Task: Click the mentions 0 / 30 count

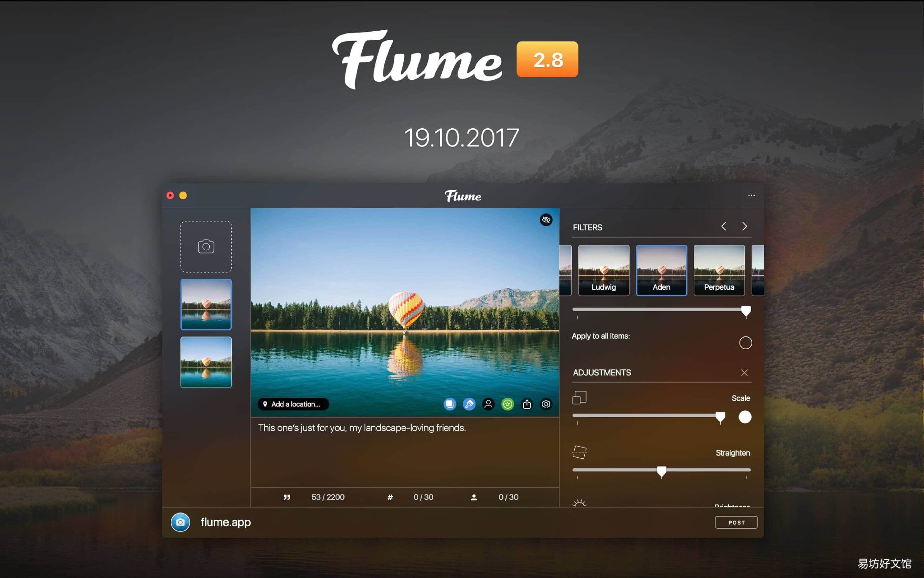Action: [x=508, y=497]
